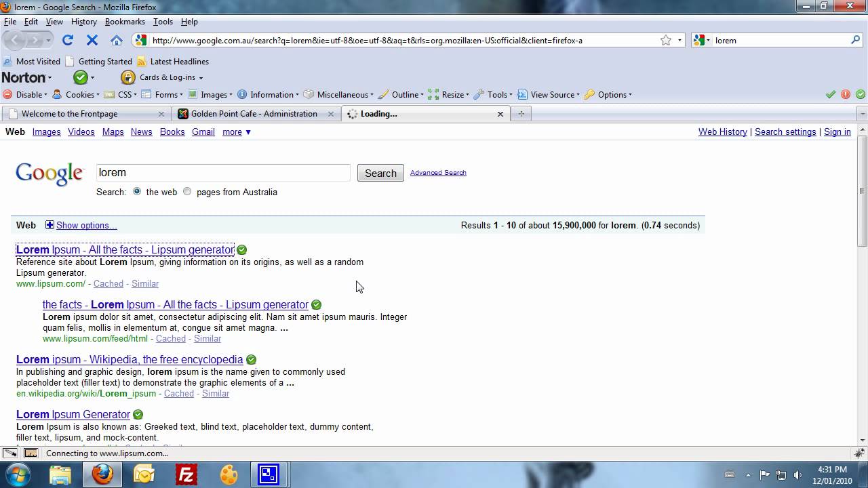The width and height of the screenshot is (868, 488).
Task: Open FileZilla from taskbar
Action: 186,474
